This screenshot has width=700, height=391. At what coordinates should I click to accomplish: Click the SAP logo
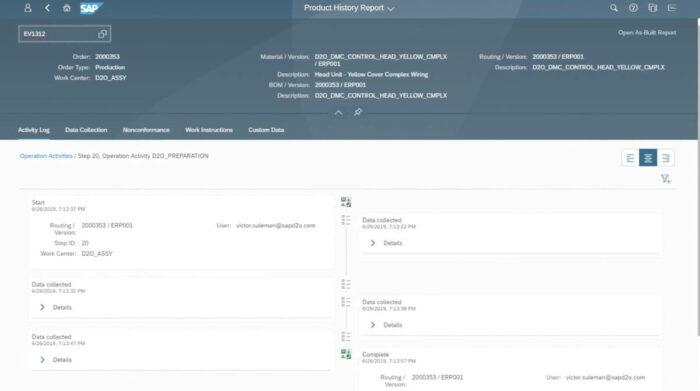point(91,8)
